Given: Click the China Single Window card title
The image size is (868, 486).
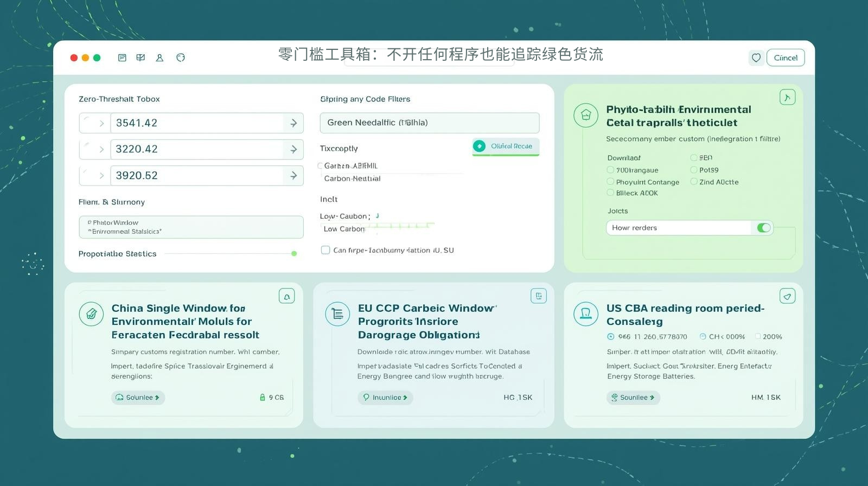Looking at the screenshot, I should (x=186, y=322).
